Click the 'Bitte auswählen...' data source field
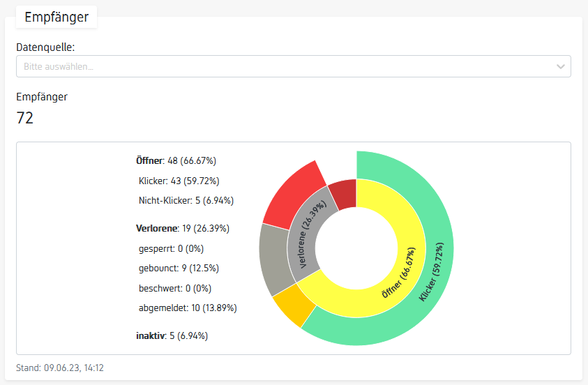 pos(279,66)
